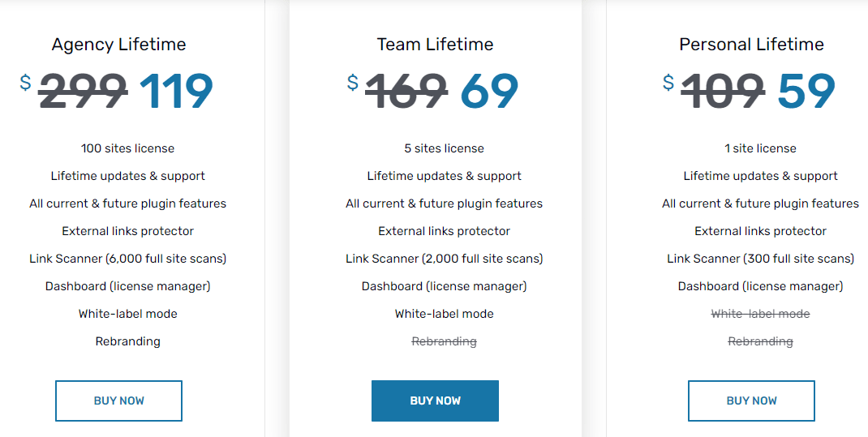The image size is (868, 437).
Task: Click the 69 discounted Team price
Action: coord(489,91)
